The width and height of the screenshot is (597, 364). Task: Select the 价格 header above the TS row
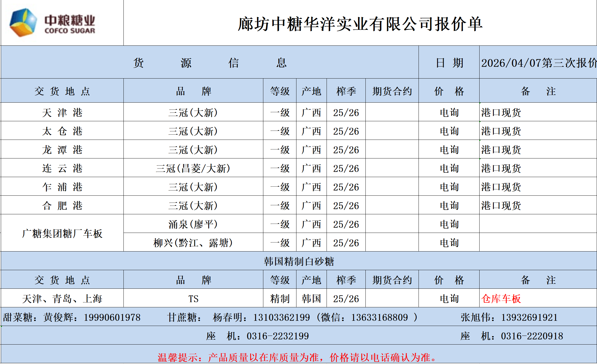pyautogui.click(x=449, y=280)
